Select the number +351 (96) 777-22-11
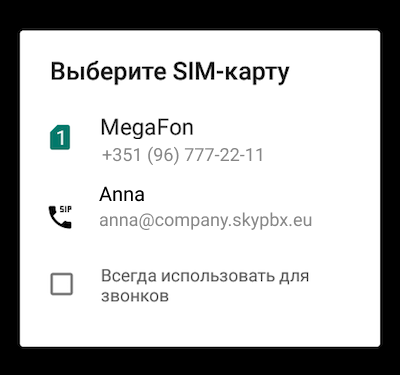This screenshot has height=375, width=400. (183, 155)
